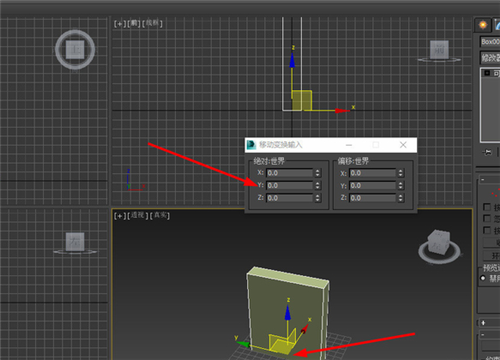
Task: Open the [+] menu of the perspective viewport
Action: (119, 216)
